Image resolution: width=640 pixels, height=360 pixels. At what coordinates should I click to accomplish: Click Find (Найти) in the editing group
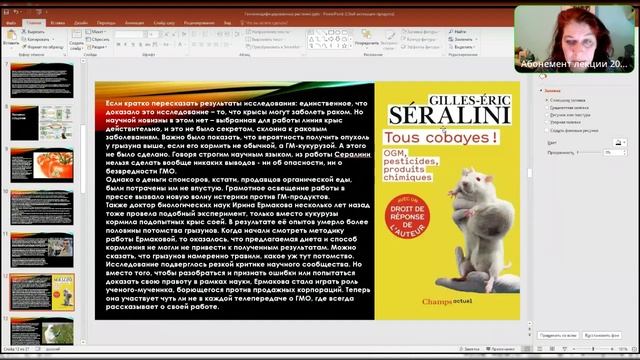457,32
